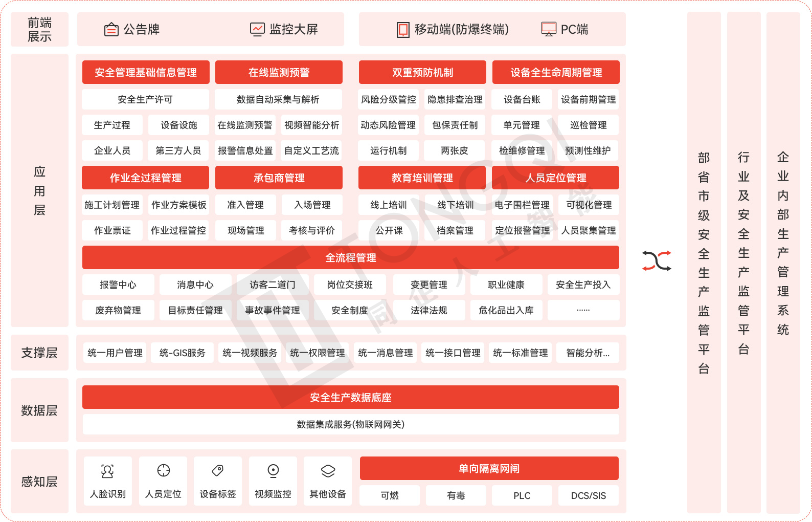Click the 人员定位 crosshair icon
Screen dimensions: 812x522
[163, 470]
